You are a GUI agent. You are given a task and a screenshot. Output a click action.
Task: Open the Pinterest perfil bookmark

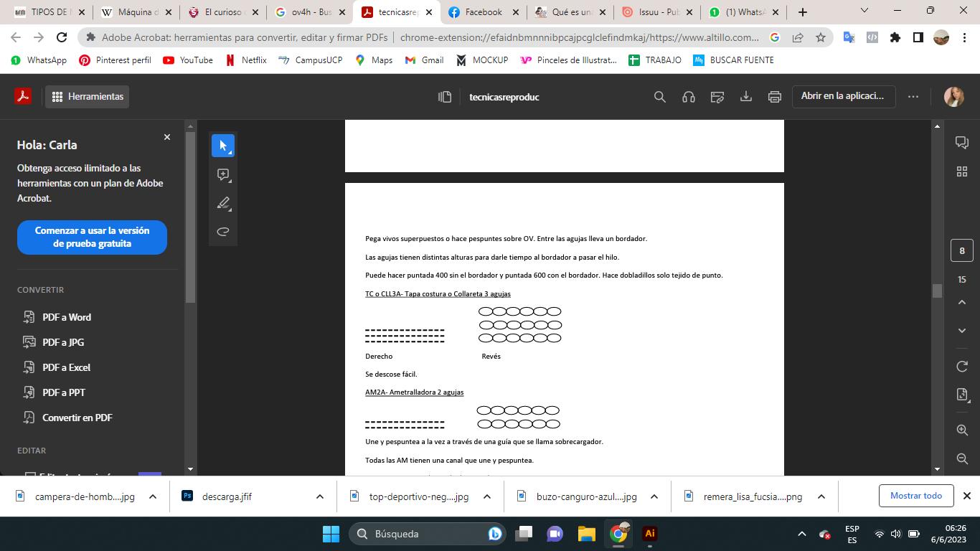coord(115,60)
